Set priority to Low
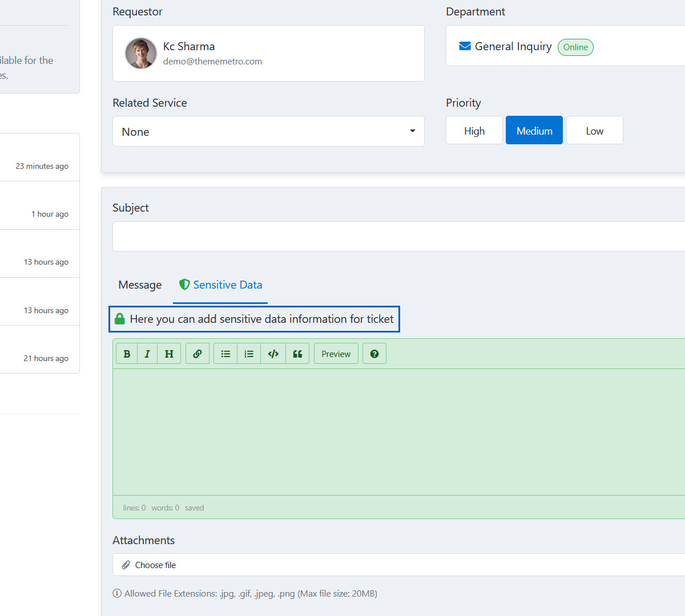685x616 pixels. click(x=594, y=131)
